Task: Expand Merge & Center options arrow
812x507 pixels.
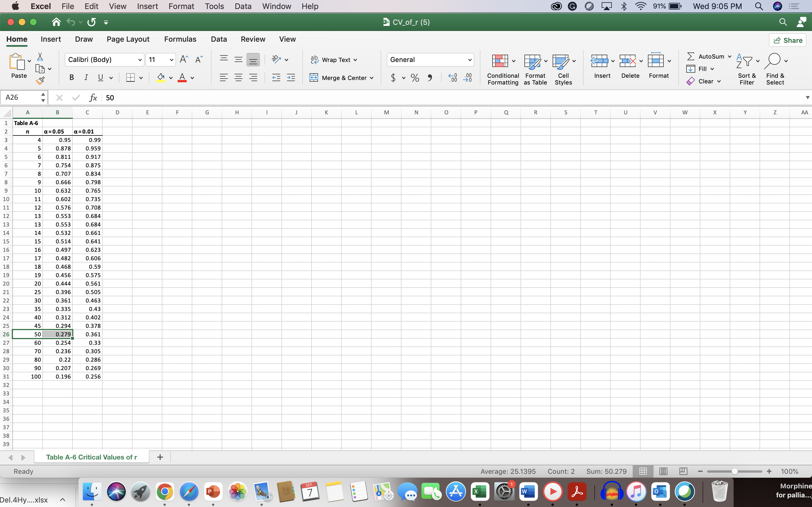Action: pyautogui.click(x=372, y=78)
